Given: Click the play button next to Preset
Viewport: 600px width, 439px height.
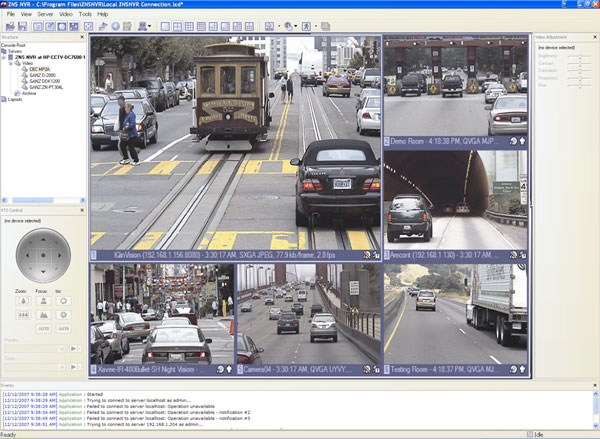Looking at the screenshot, I should [75, 348].
